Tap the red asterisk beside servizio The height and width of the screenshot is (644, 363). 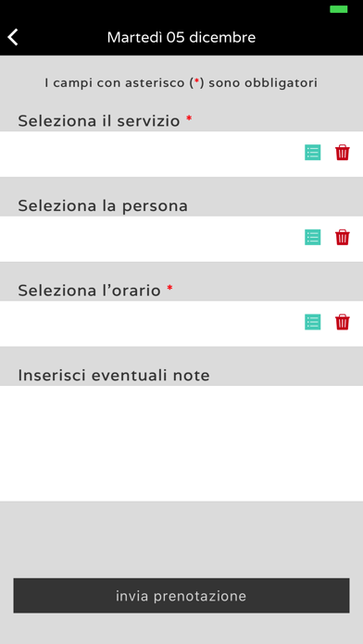pyautogui.click(x=189, y=118)
